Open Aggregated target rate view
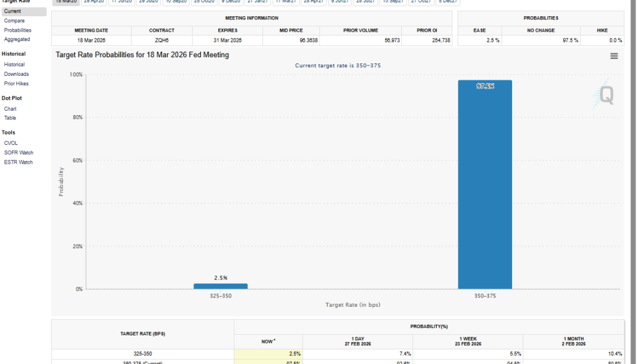 (x=17, y=39)
